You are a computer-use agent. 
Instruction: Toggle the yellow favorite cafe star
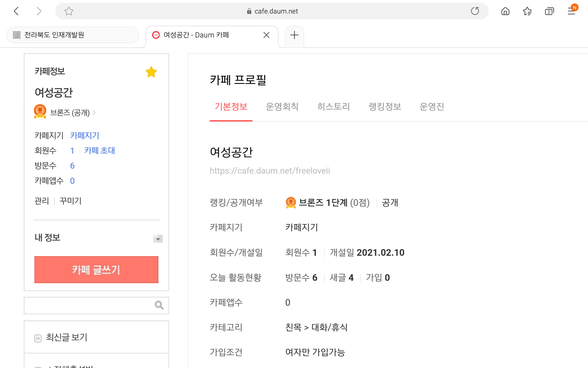[151, 72]
